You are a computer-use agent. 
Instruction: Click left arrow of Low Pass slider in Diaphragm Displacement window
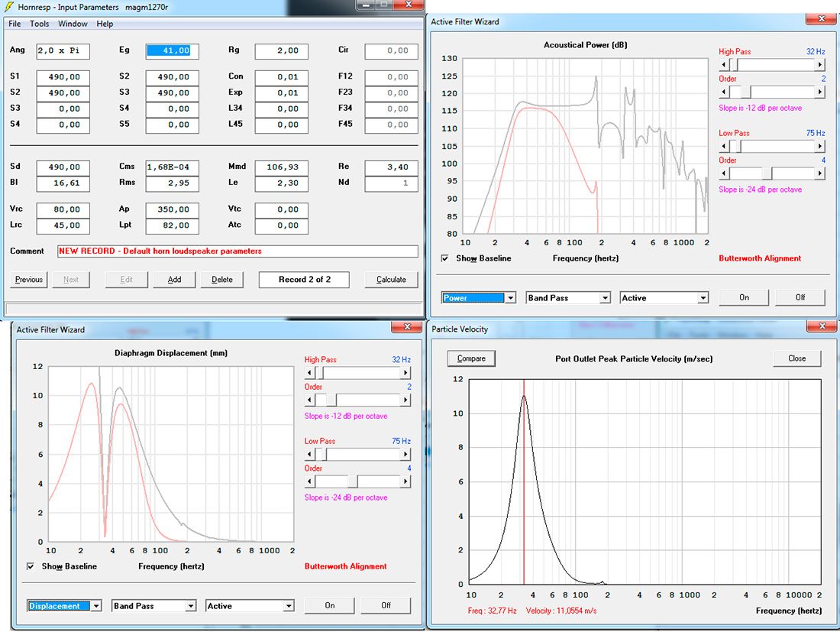click(x=309, y=455)
